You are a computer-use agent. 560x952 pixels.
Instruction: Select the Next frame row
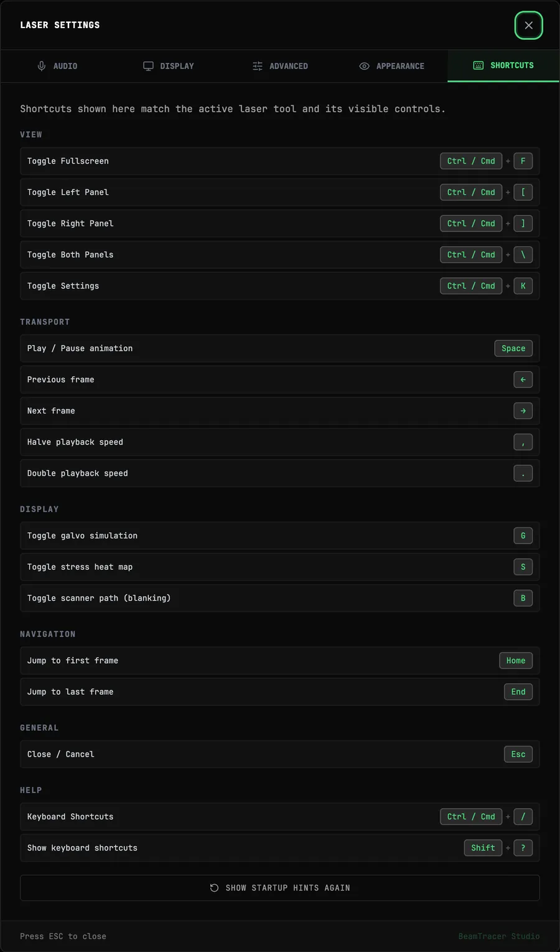click(280, 411)
